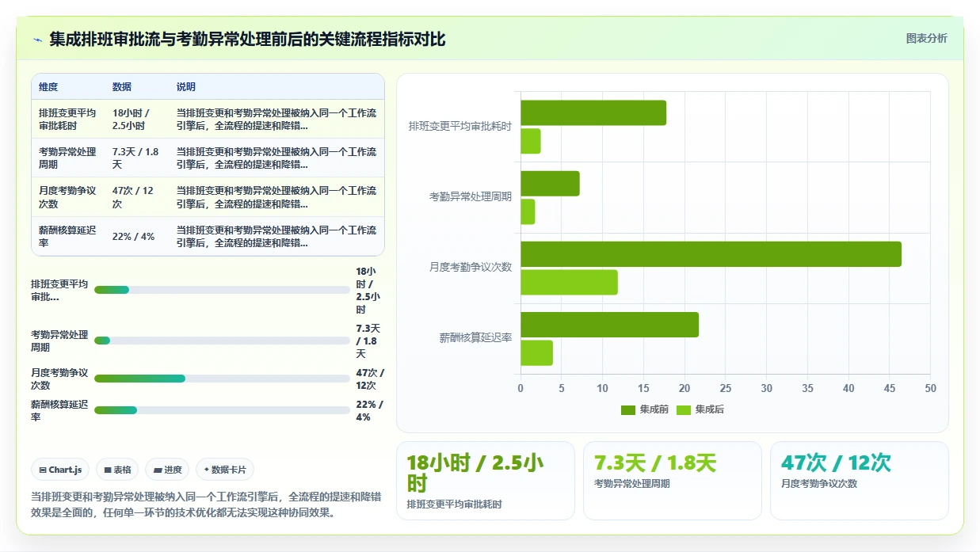
Task: Click the 集成后 bar for 月度考勤争议次数
Action: point(569,283)
